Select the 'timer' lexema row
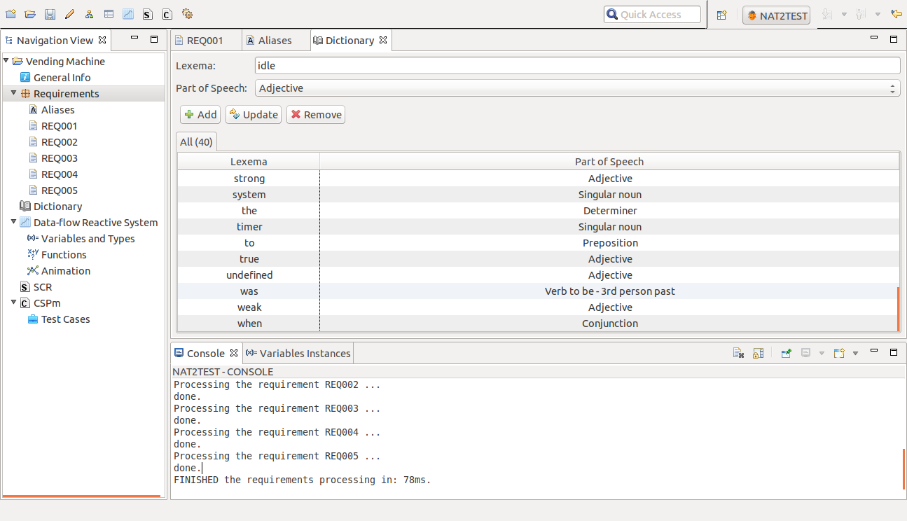Viewport: 907px width, 521px height. (538, 227)
